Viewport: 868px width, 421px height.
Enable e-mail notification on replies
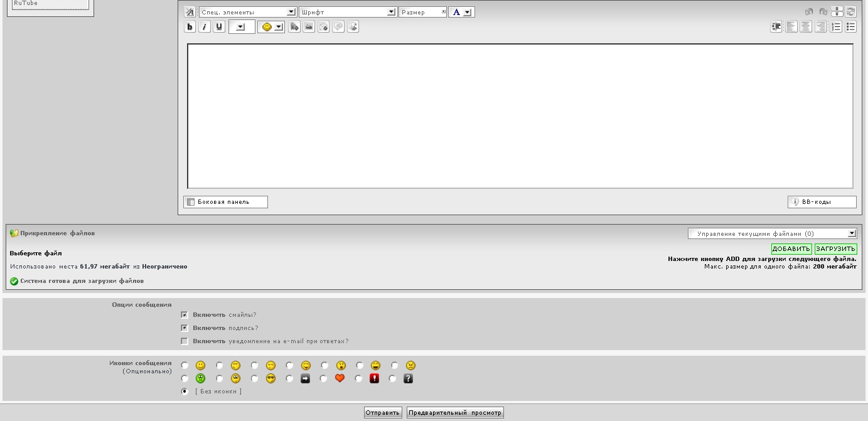[x=185, y=341]
